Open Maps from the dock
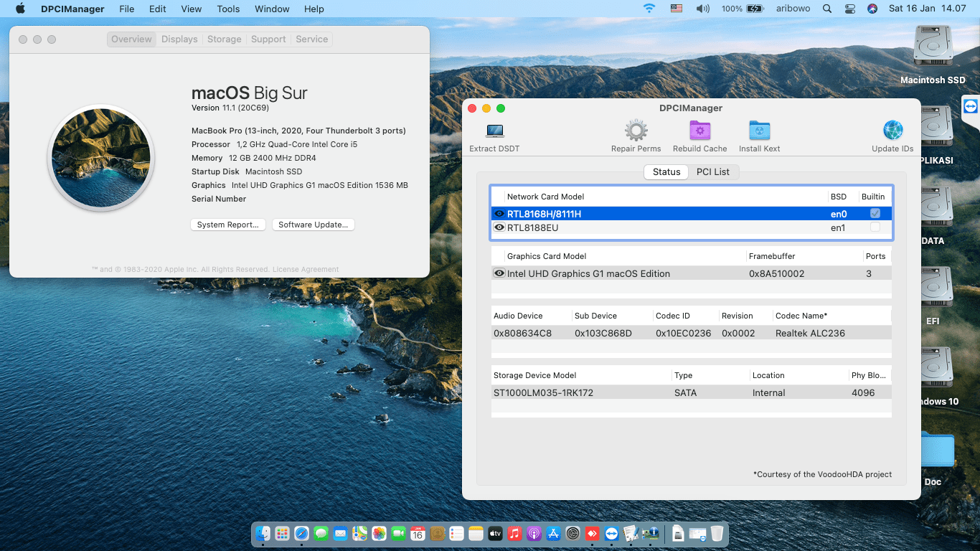980x551 pixels. click(x=360, y=534)
